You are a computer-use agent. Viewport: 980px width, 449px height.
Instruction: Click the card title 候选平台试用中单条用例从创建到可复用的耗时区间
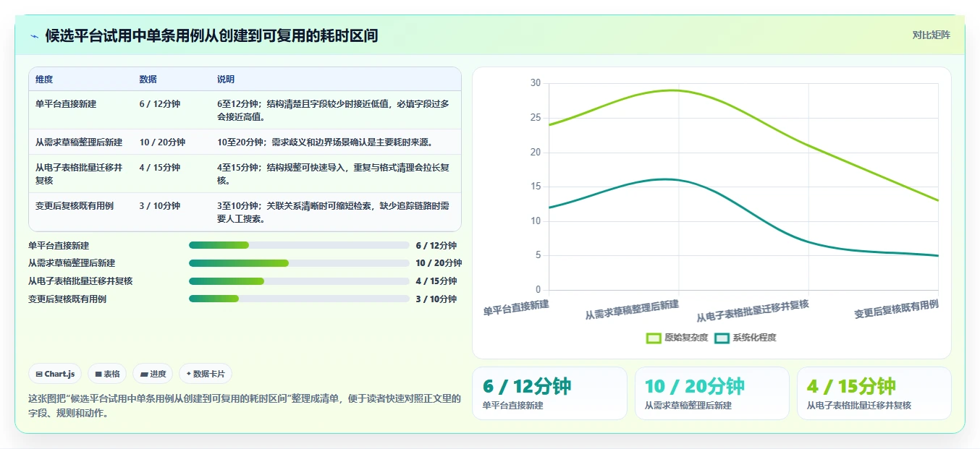tap(211, 36)
